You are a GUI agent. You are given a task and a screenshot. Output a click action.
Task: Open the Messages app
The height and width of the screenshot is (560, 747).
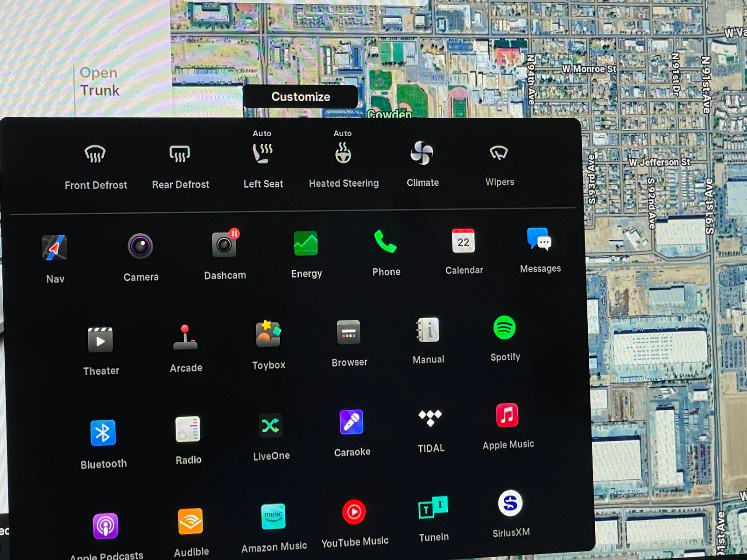(539, 238)
